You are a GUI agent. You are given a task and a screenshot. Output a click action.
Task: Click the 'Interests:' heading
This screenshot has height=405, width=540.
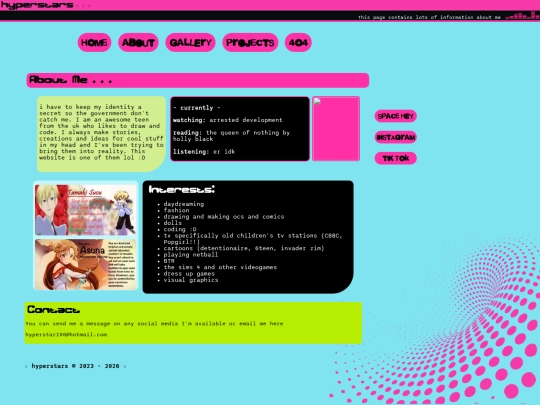coord(181,189)
